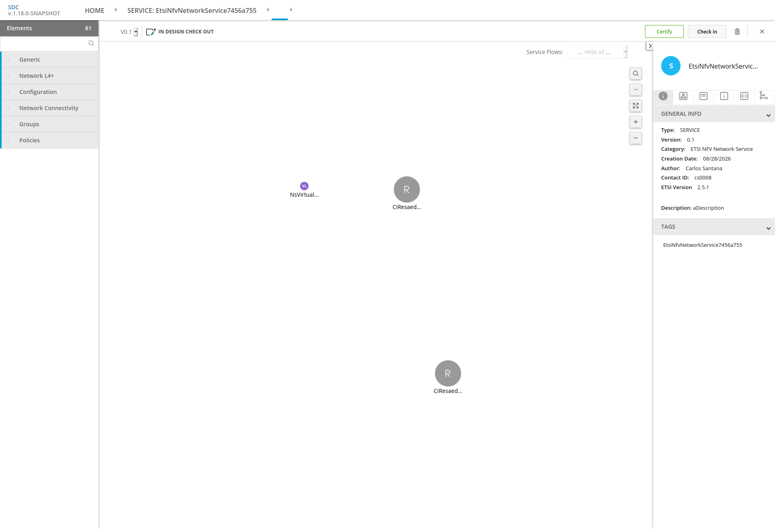Screen dimensions: 775x532
Task: Open the API/inputs code brackets tab icon
Action: tap(744, 96)
